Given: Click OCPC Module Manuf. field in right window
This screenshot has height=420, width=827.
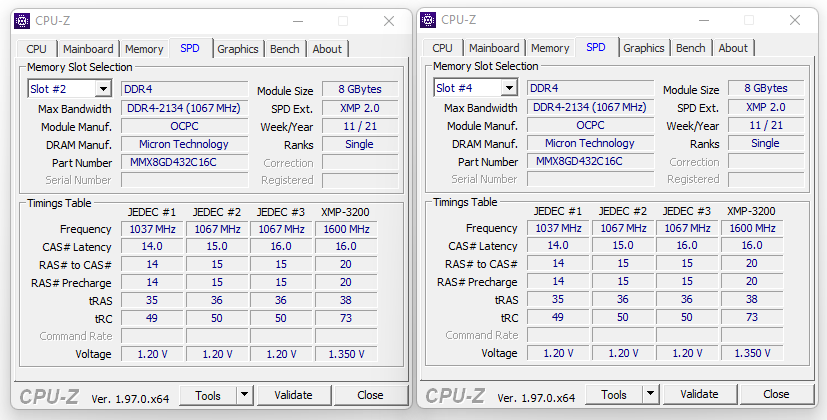Looking at the screenshot, I should [591, 125].
